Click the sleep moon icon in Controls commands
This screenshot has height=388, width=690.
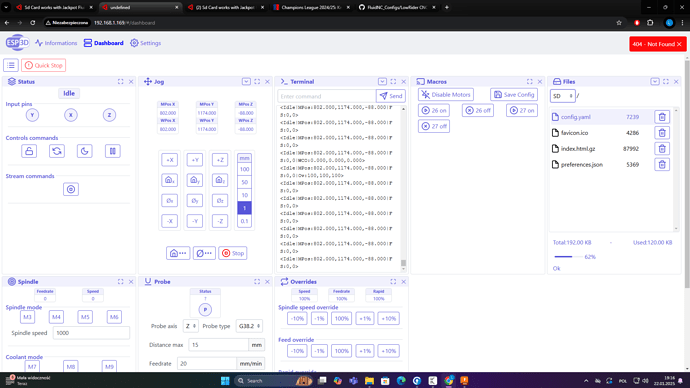(84, 151)
